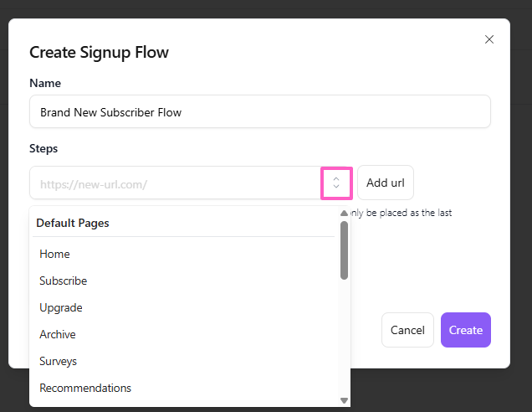
Task: Click the purple Create button
Action: pyautogui.click(x=465, y=330)
